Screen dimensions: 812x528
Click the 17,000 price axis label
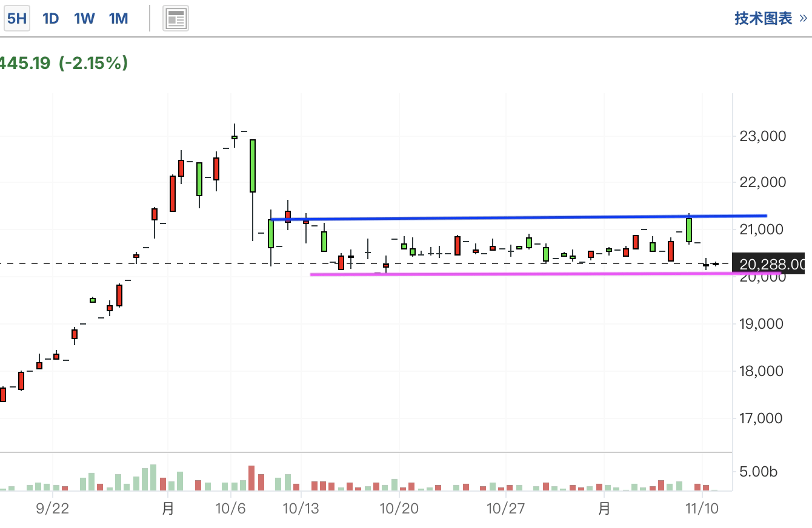point(762,418)
